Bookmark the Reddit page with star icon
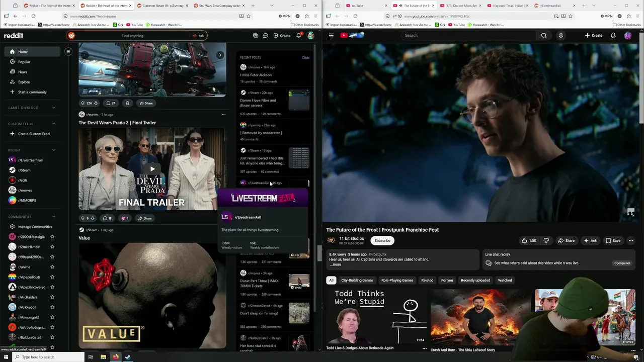This screenshot has height=362, width=644. coord(249,16)
